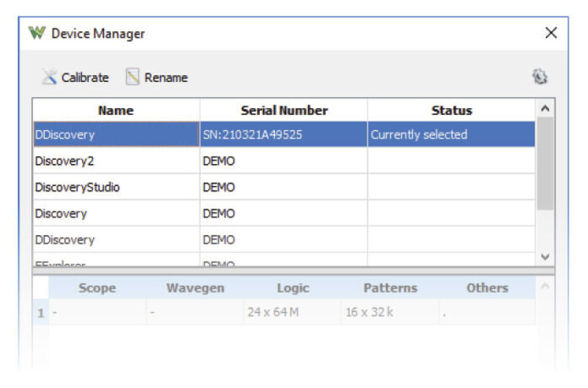Select the DDiscovery row with serial number

click(284, 134)
